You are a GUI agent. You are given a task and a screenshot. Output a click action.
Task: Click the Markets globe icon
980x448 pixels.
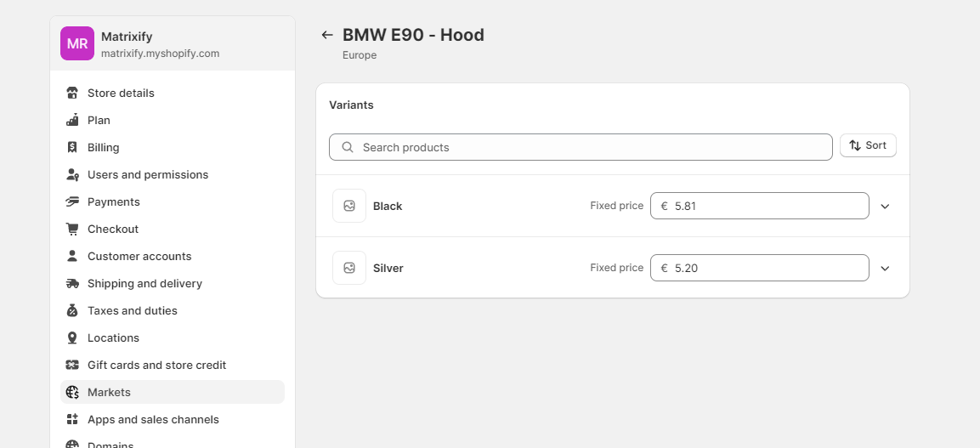click(x=72, y=392)
